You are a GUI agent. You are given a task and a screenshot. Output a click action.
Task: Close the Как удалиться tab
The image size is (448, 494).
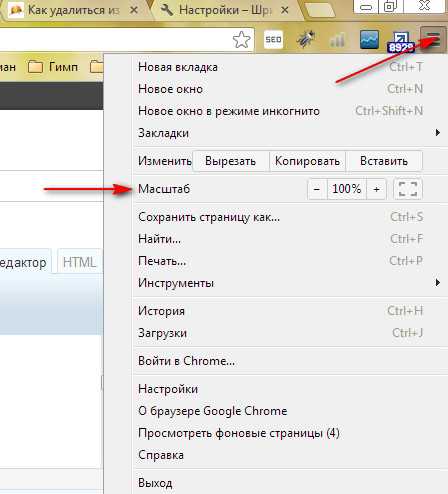coord(134,10)
